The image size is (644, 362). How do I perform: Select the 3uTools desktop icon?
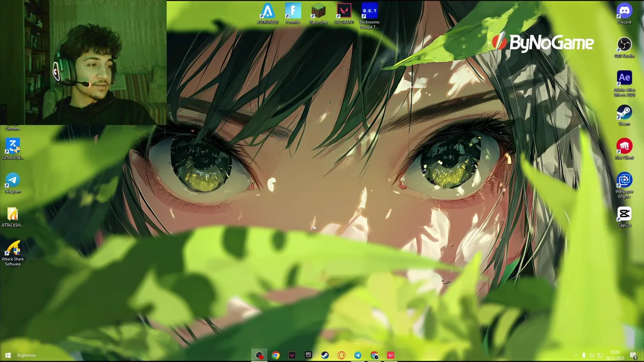[x=13, y=149]
